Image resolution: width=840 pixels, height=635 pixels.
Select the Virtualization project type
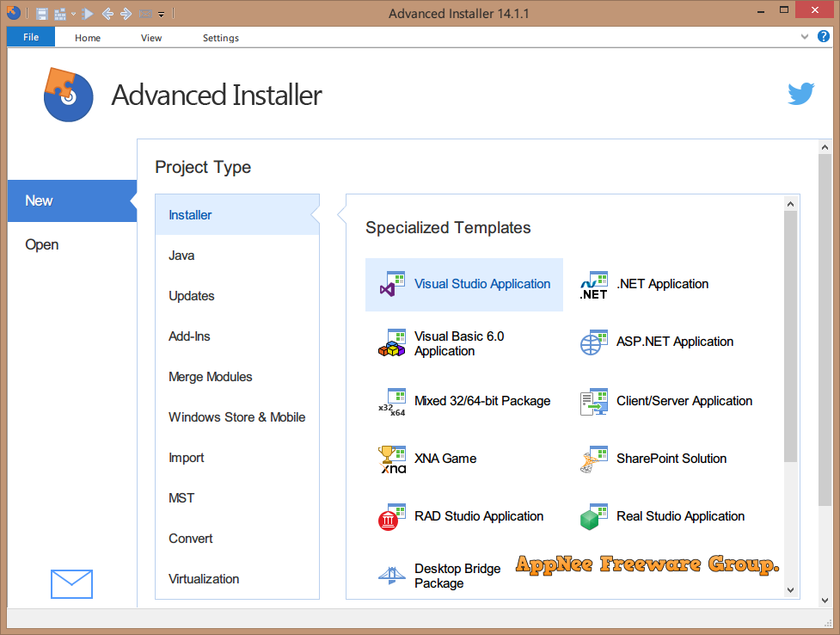(236, 579)
